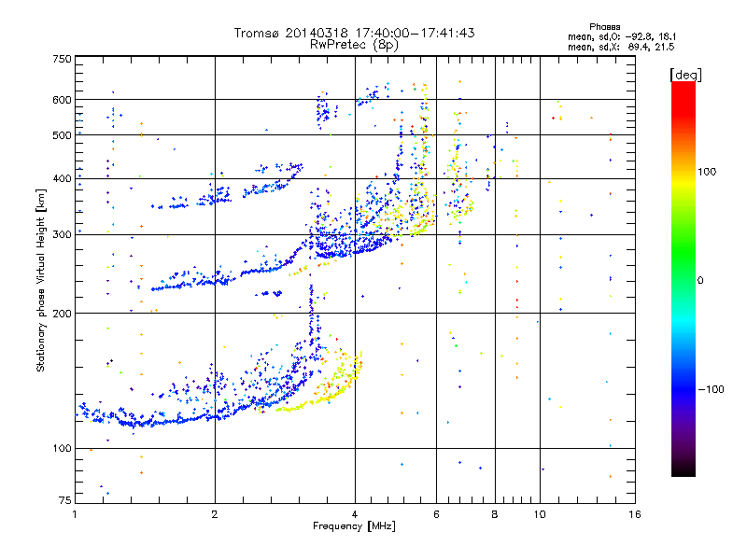Click the 'Stationary phase Virtual Height [km]' axis title
Image resolution: width=747 pixels, height=560 pixels.
[40, 280]
